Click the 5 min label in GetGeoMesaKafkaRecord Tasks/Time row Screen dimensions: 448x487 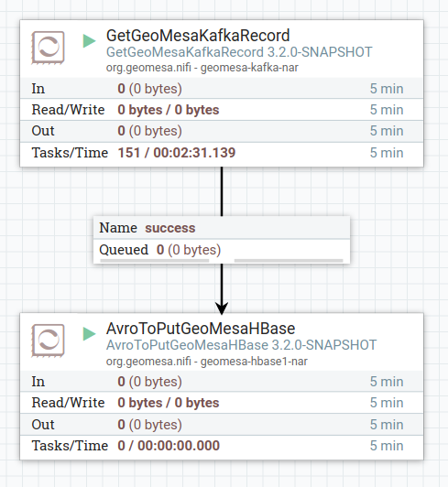tap(387, 153)
